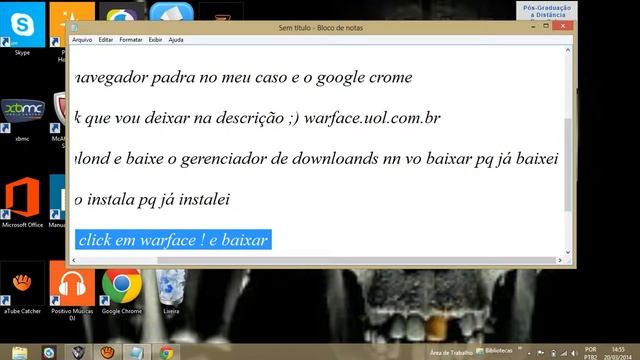Click the text "gerenciador de downloands"
The image size is (640, 360).
280,159
